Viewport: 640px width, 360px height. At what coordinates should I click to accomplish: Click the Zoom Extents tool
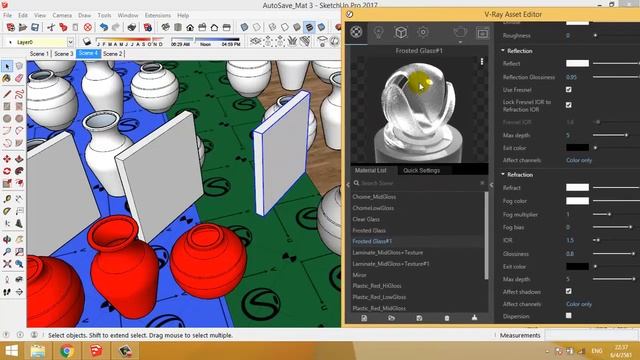tap(7, 264)
